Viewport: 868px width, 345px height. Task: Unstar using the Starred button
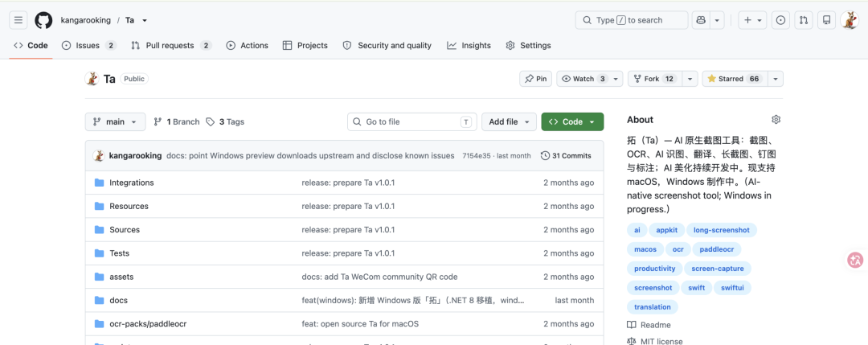coord(735,79)
